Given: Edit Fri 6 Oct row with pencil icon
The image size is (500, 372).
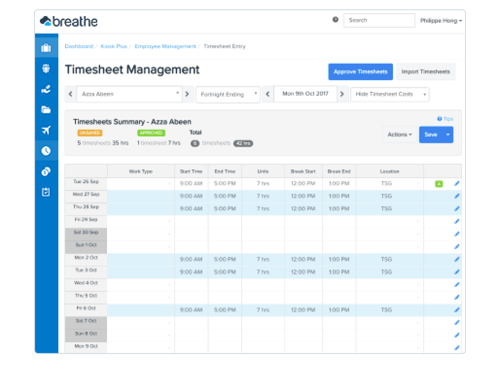Looking at the screenshot, I should 457,310.
